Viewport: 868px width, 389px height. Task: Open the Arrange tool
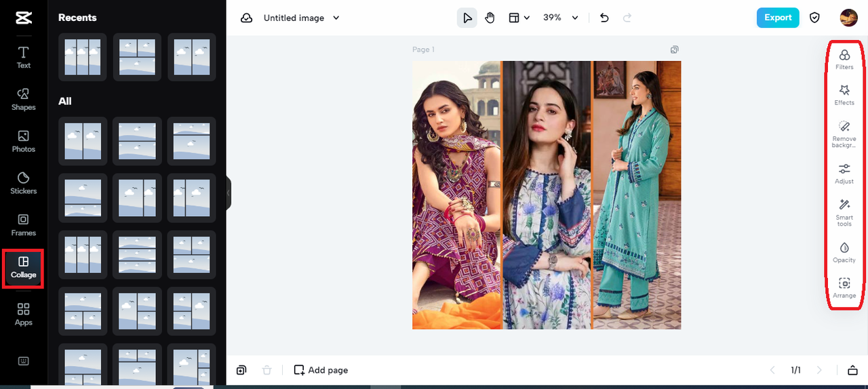(x=844, y=288)
